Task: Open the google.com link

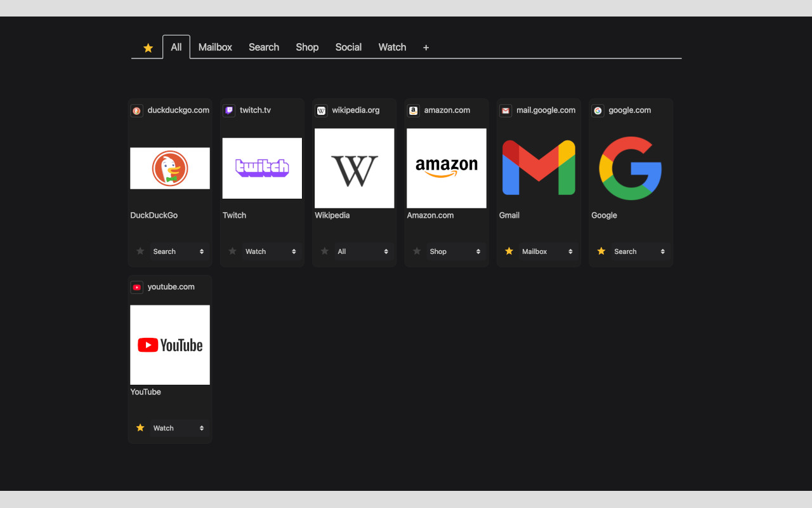Action: coord(629,110)
